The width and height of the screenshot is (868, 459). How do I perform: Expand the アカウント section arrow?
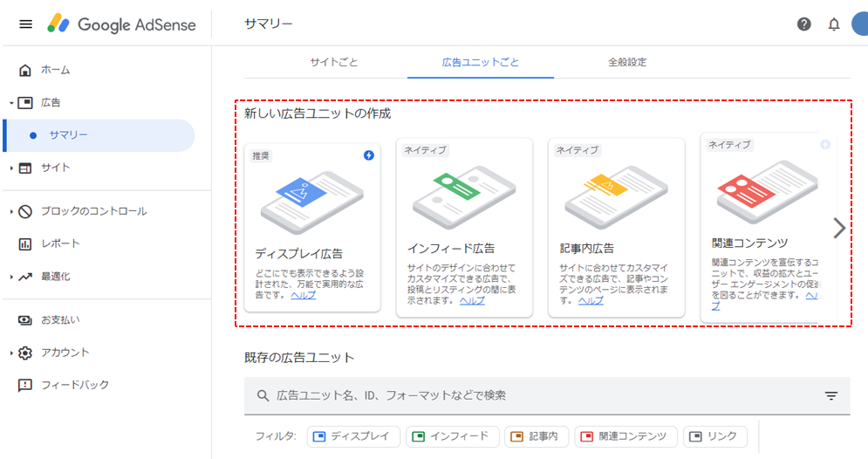point(11,353)
